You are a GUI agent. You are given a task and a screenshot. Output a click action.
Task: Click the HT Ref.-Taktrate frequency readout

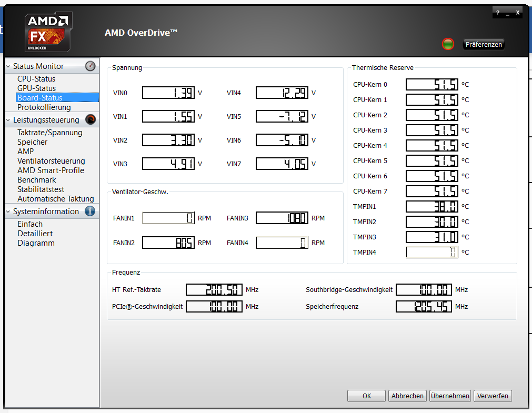(214, 289)
